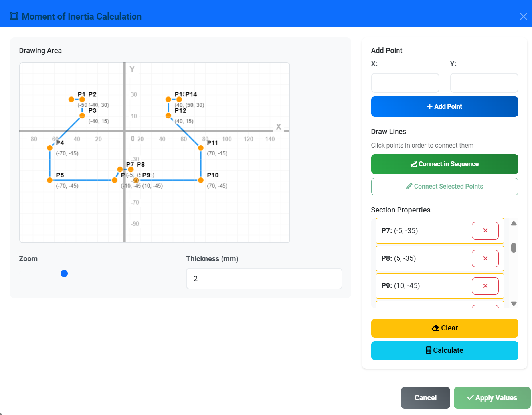The width and height of the screenshot is (532, 415).
Task: Click the X coordinate input field
Action: click(x=405, y=83)
